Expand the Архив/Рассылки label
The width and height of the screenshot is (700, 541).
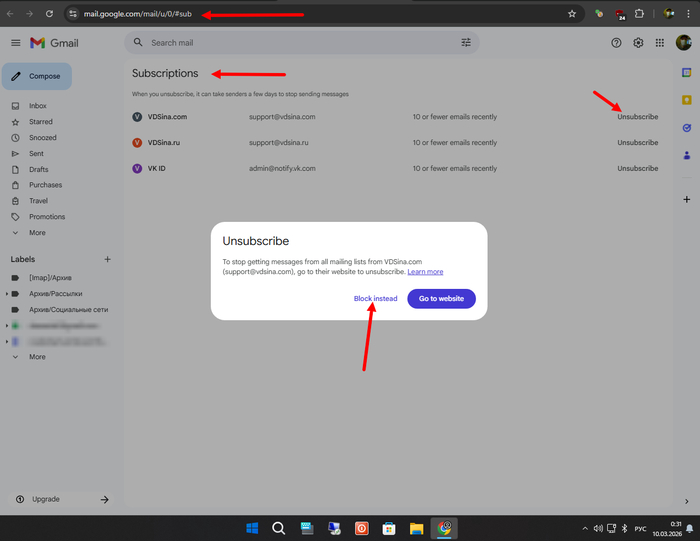(x=7, y=294)
